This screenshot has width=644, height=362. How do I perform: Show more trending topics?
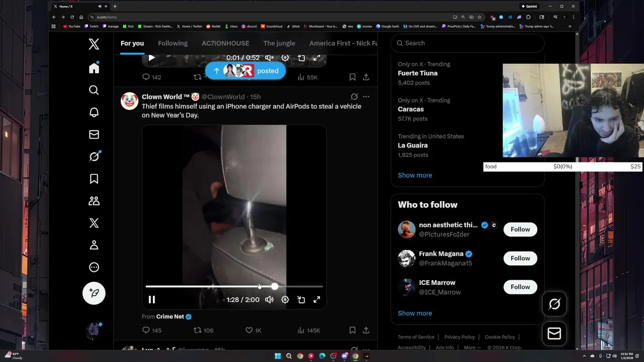coord(415,175)
